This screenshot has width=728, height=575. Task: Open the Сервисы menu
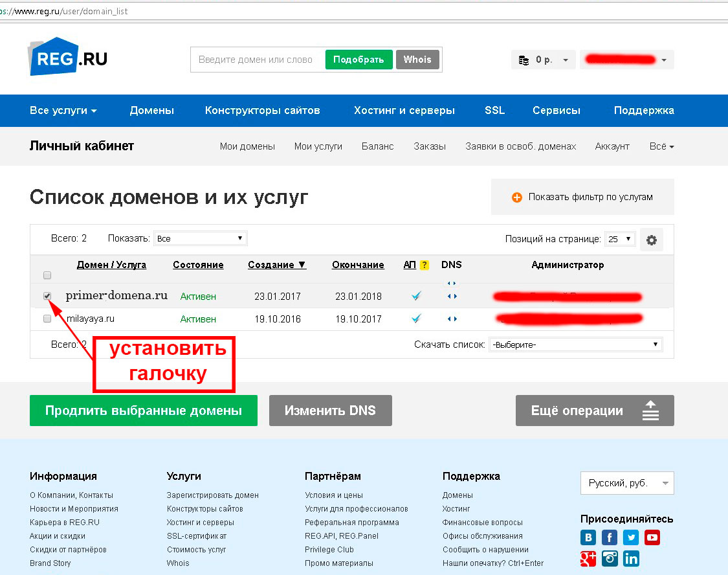(557, 111)
